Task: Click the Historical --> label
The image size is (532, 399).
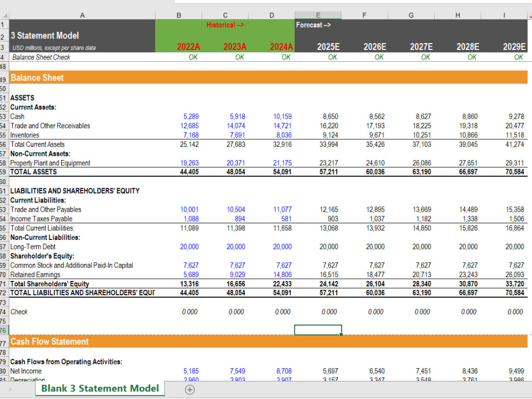Action: tap(225, 25)
